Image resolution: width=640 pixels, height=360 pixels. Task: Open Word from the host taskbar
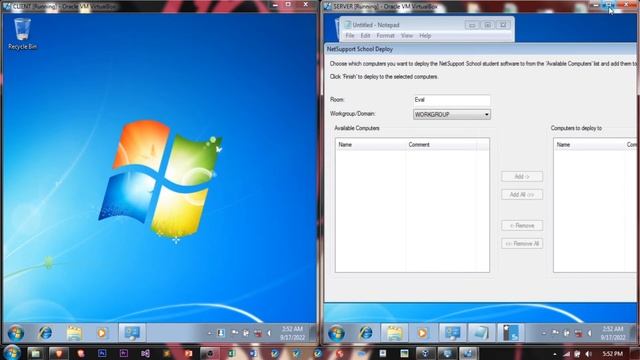pyautogui.click(x=253, y=353)
